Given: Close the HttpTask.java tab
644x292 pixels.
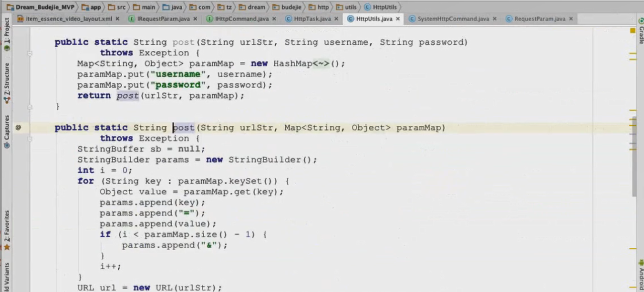Looking at the screenshot, I should pyautogui.click(x=336, y=19).
